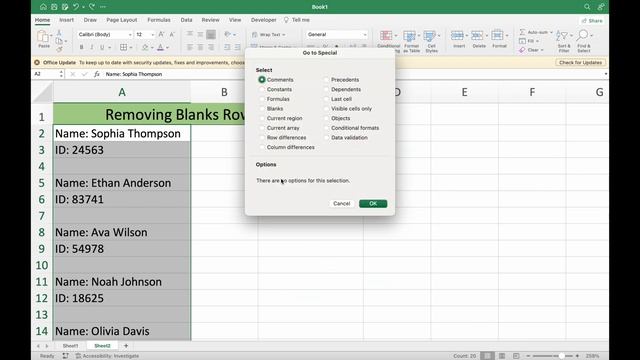Expand the Font Color dropdown arrow
This screenshot has width=640, height=360.
click(x=168, y=48)
